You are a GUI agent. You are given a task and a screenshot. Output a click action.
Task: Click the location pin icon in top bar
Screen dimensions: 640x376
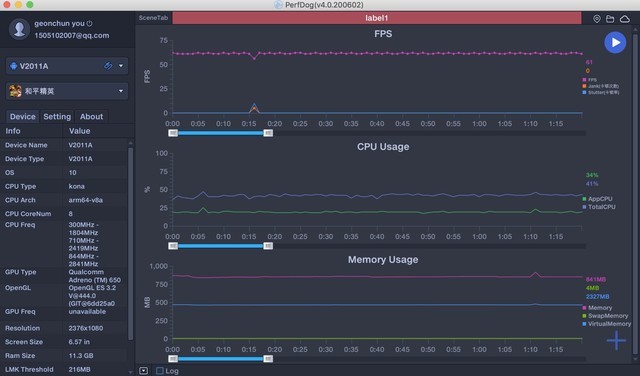coord(597,19)
